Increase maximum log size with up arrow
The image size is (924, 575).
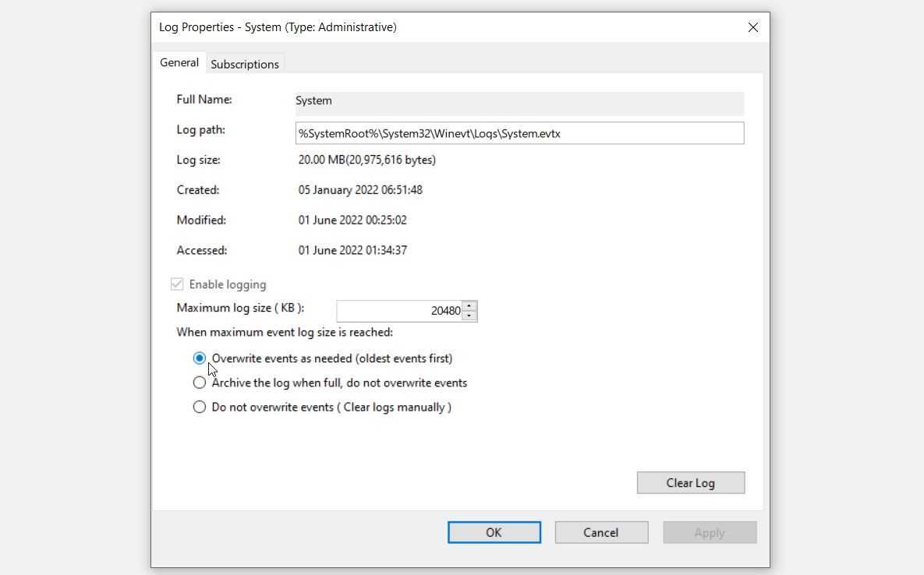click(x=469, y=306)
